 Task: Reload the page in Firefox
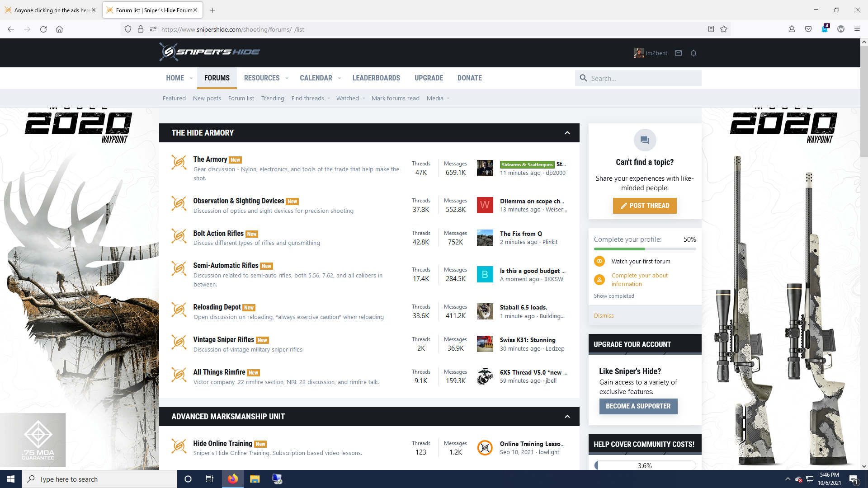43,29
